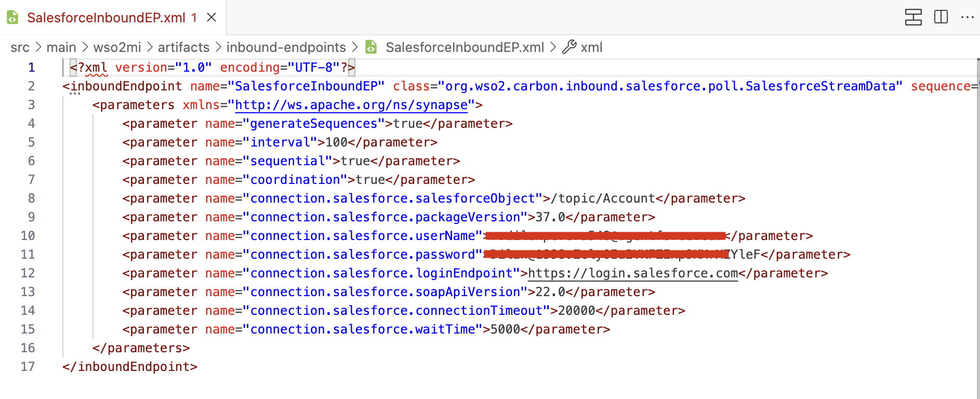The image size is (980, 399).
Task: Click the xml symbol breadcrumb
Action: 591,47
